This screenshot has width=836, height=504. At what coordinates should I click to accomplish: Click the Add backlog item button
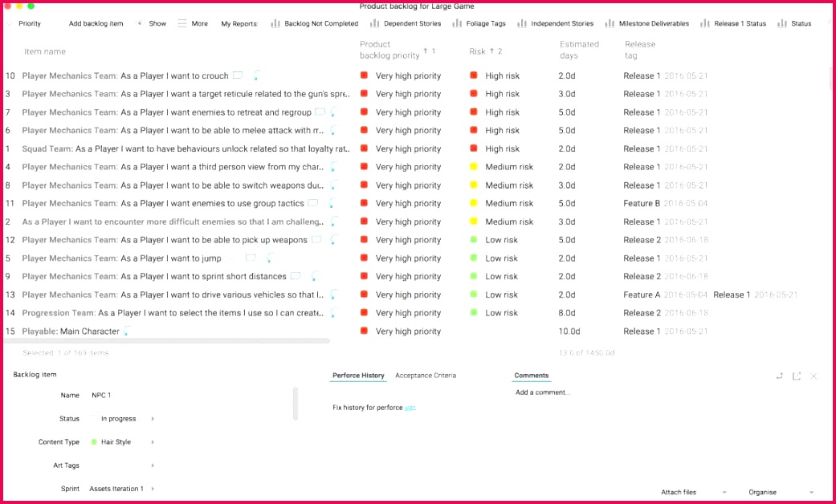[x=96, y=23]
